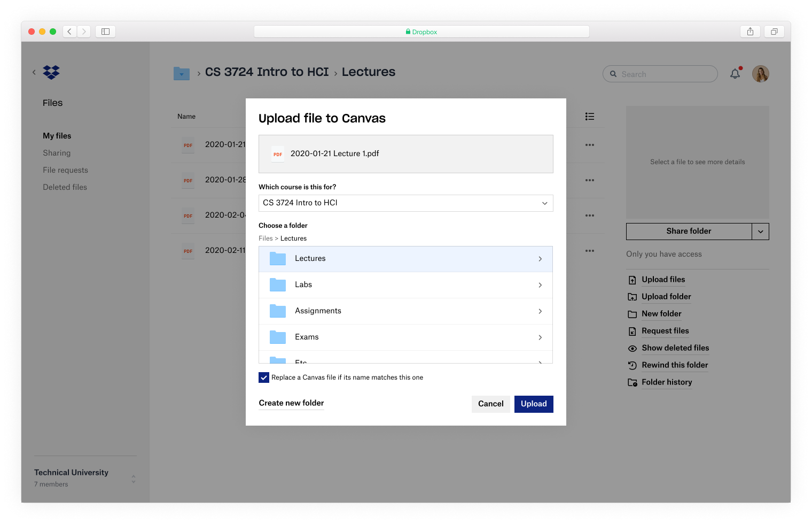Image resolution: width=812 pixels, height=524 pixels.
Task: Expand the Labs folder chevron
Action: coord(540,285)
